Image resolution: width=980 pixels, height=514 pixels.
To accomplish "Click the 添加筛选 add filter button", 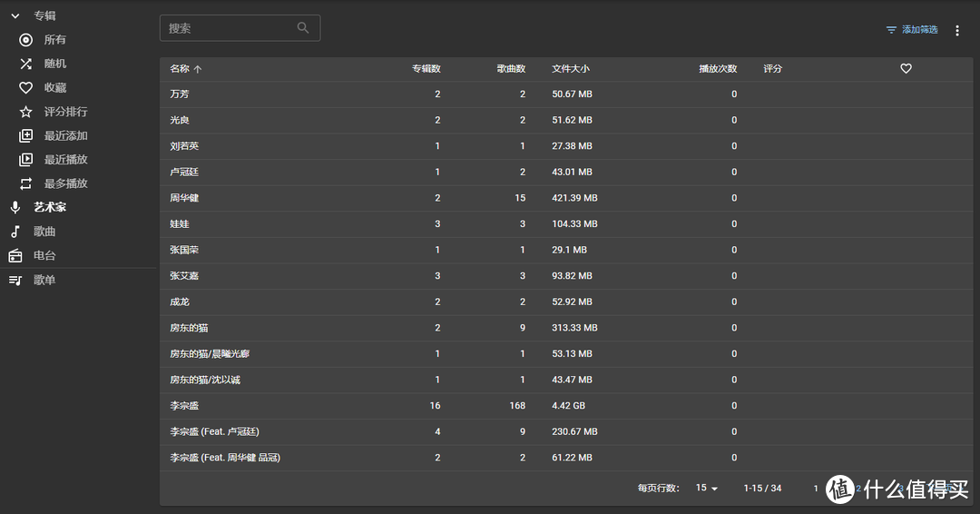I will click(x=912, y=30).
